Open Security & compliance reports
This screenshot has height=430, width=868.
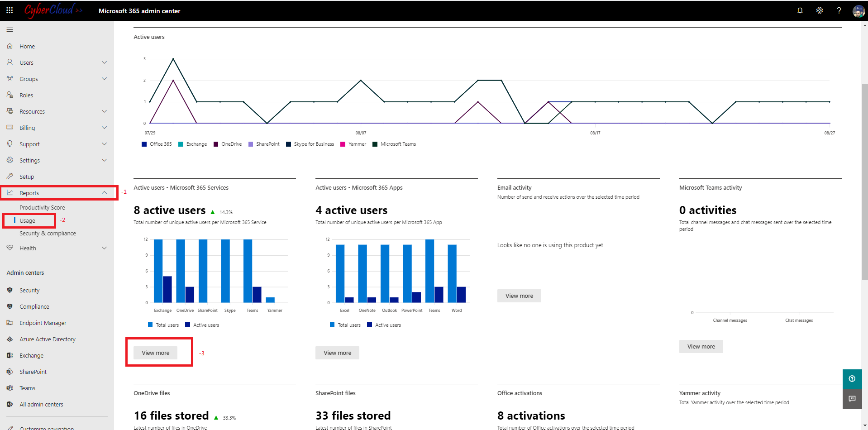coord(48,234)
